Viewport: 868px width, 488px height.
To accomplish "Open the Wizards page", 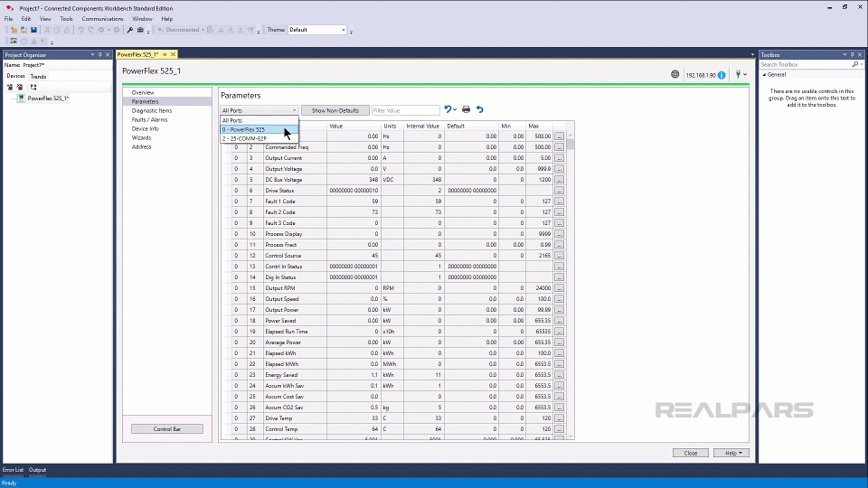I will pyautogui.click(x=141, y=137).
